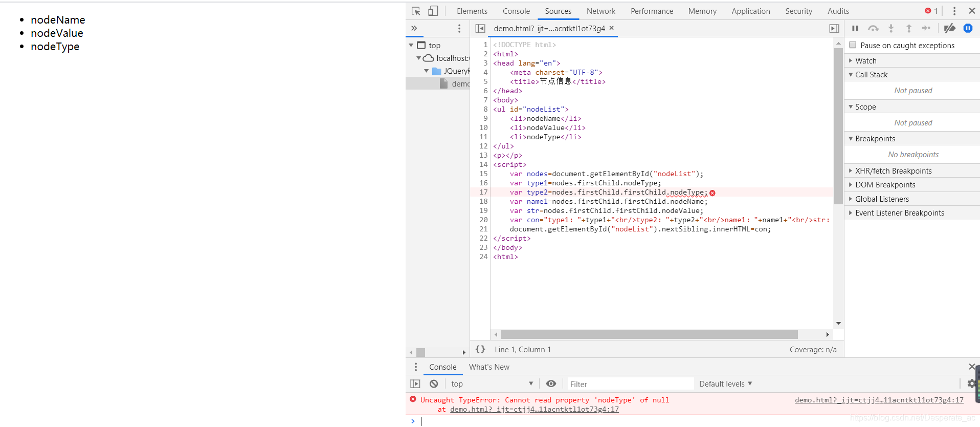980x427 pixels.
Task: Switch to the Elements tab
Action: pos(472,11)
